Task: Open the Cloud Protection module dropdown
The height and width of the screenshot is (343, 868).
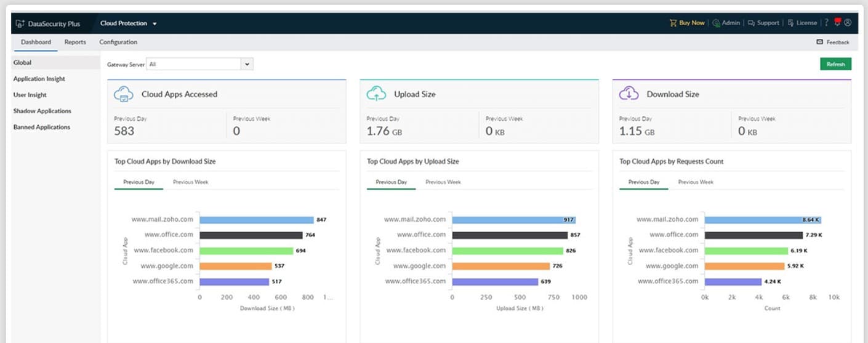Action: [x=129, y=23]
